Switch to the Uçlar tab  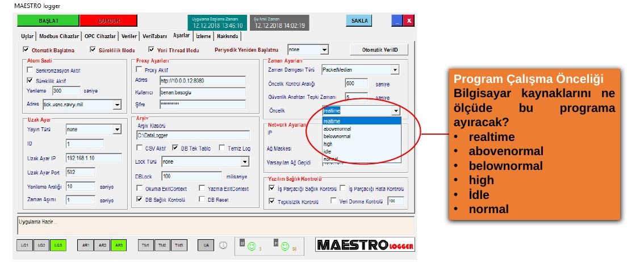[x=27, y=36]
